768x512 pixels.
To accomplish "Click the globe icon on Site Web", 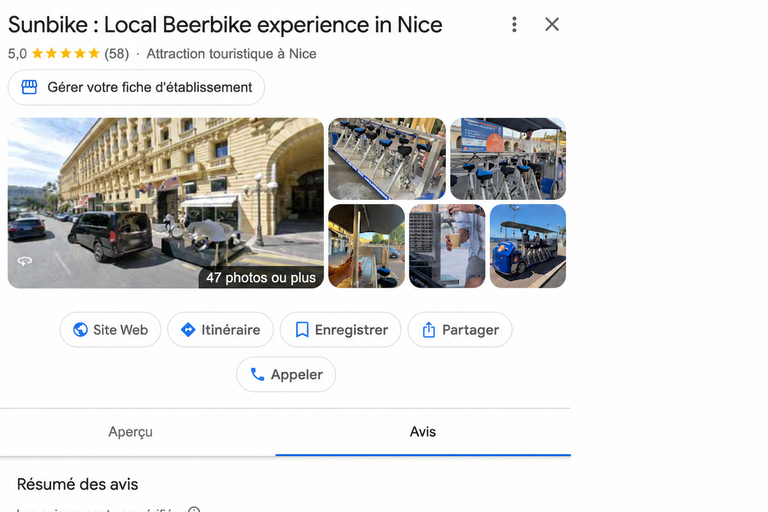I will coord(80,330).
